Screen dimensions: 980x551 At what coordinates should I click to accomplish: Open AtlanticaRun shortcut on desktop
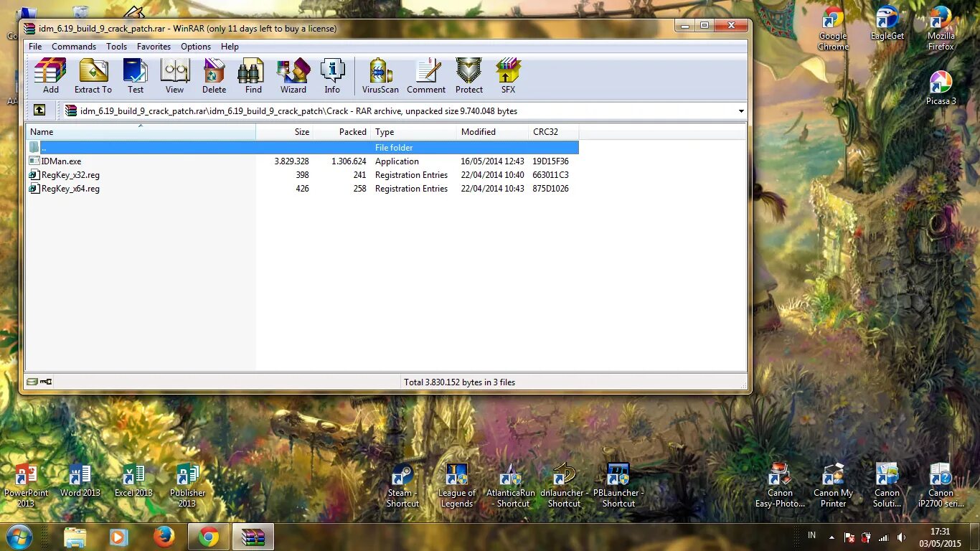click(511, 486)
